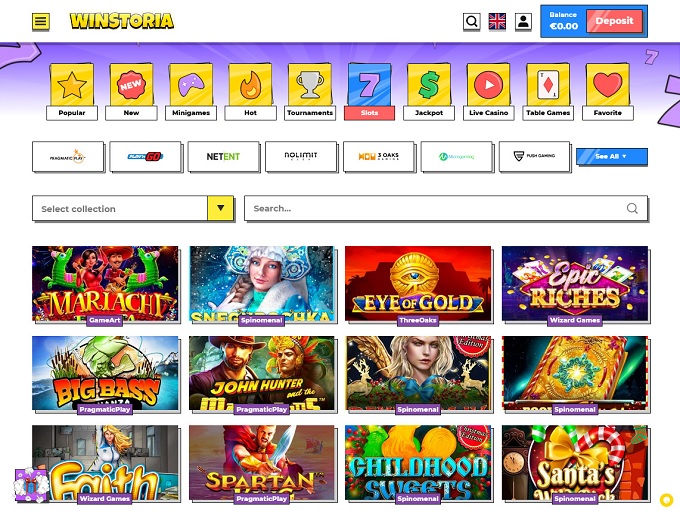The height and width of the screenshot is (511, 680).
Task: Open the hamburger menu icon
Action: click(41, 21)
